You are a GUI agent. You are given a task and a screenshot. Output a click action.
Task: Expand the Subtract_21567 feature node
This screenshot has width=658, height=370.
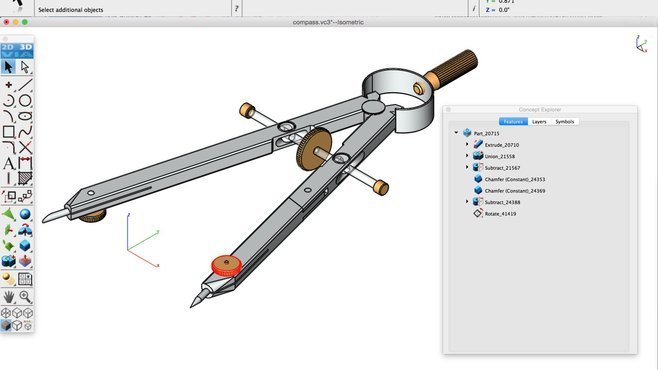click(x=467, y=167)
